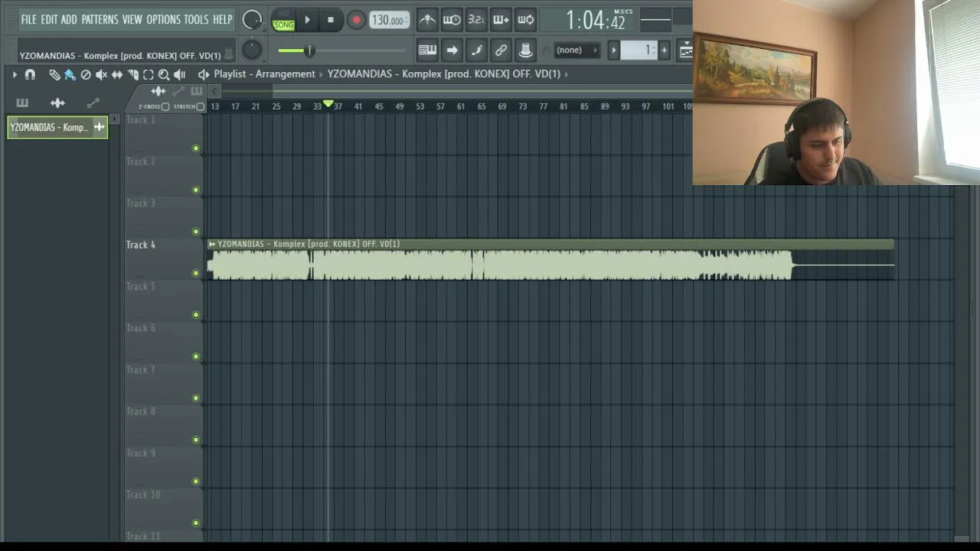Click the speaker icon before Playlist title
This screenshot has width=980, height=551.
[x=203, y=74]
